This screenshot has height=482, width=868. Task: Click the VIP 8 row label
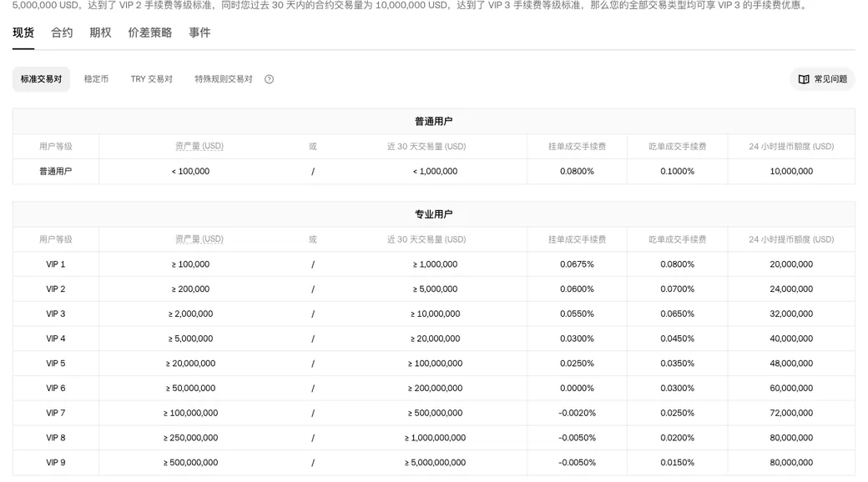coord(55,438)
